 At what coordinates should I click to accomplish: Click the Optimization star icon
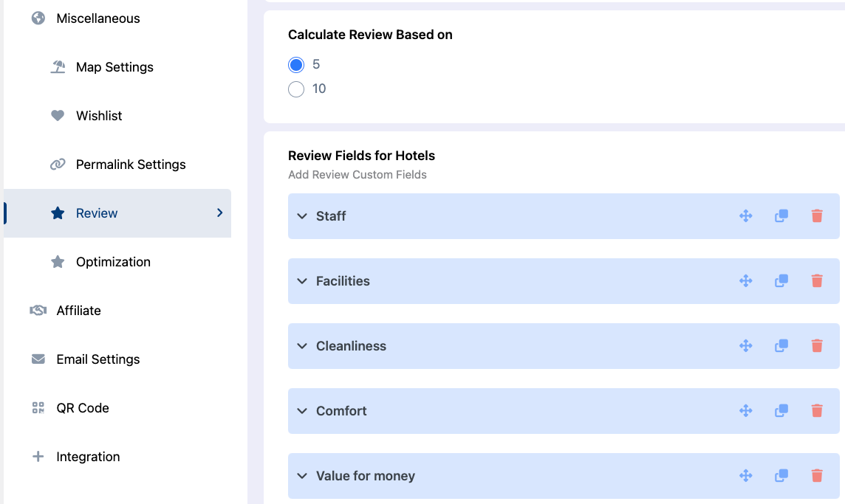click(x=58, y=261)
